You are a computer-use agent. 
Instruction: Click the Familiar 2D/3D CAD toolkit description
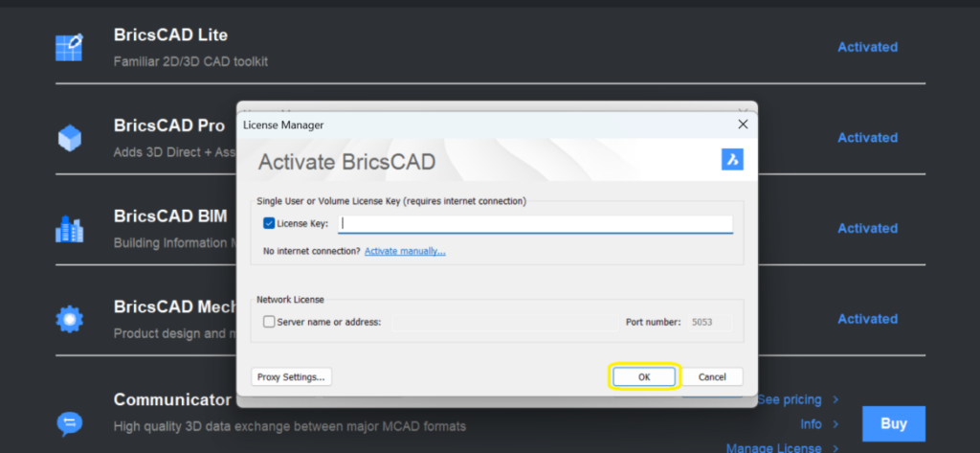190,62
